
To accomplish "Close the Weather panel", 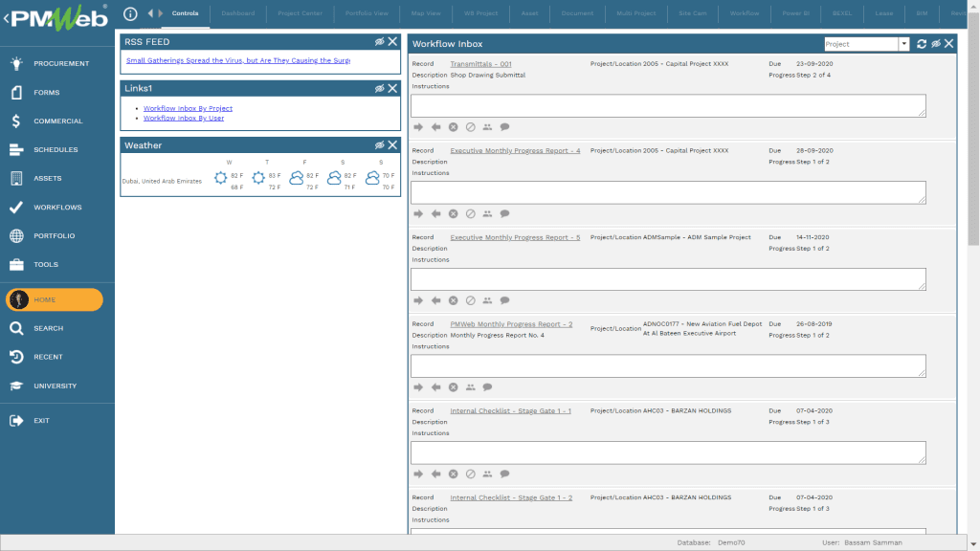I will 392,145.
